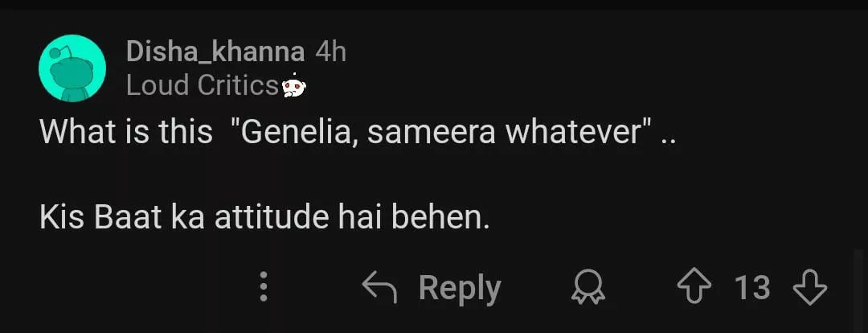The height and width of the screenshot is (333, 868).
Task: Click the emoji icon beside Loud Critics
Action: point(295,84)
